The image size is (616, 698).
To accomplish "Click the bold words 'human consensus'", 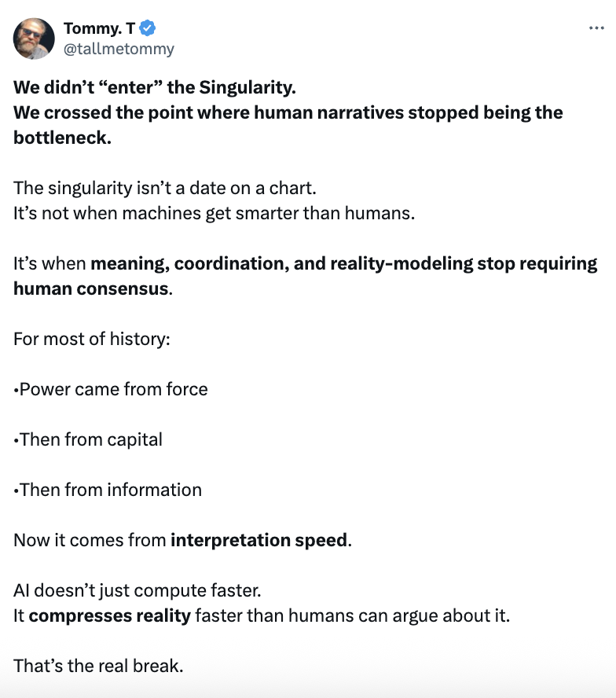I will coord(90,288).
